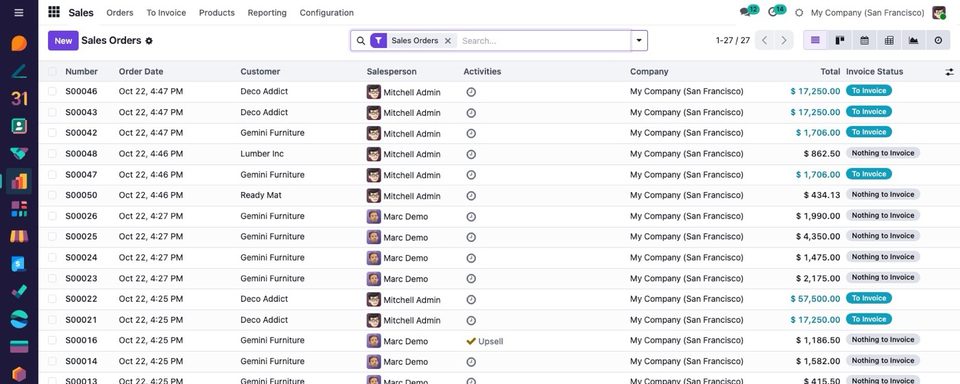960x384 pixels.
Task: Sort by Customer column header
Action: tap(260, 72)
